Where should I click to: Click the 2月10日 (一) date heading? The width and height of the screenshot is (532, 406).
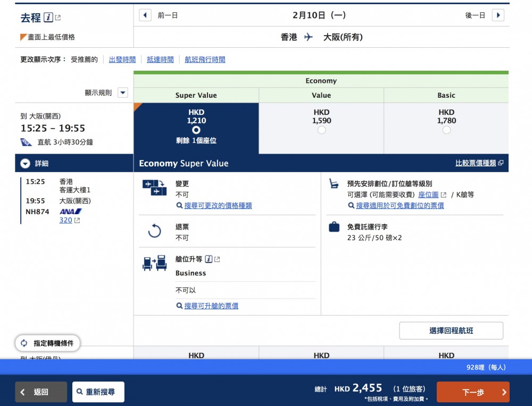pos(319,15)
